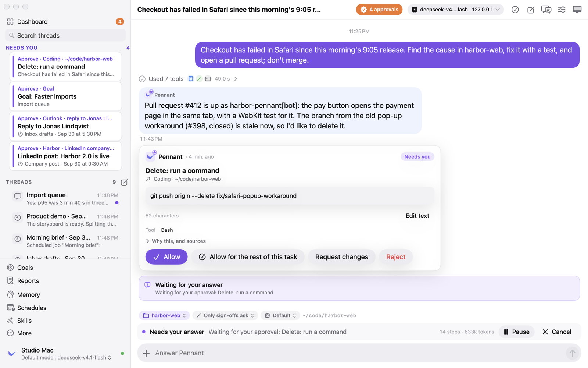Open the Dashboard from the sidebar
This screenshot has height=368, width=588.
tap(65, 22)
